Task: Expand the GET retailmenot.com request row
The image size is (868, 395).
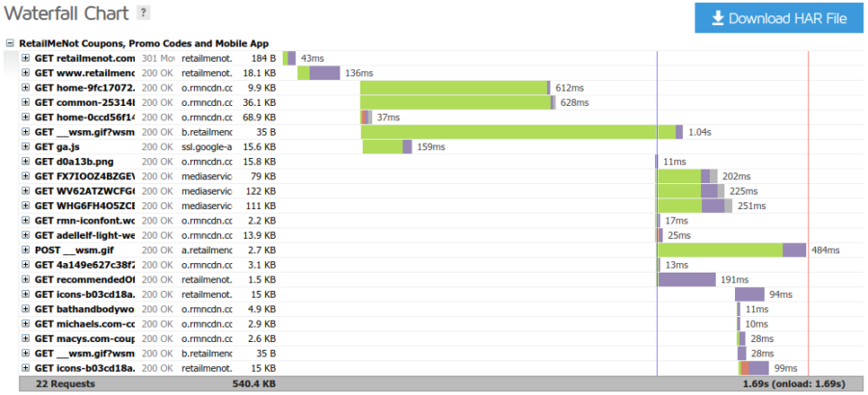Action: (26, 59)
